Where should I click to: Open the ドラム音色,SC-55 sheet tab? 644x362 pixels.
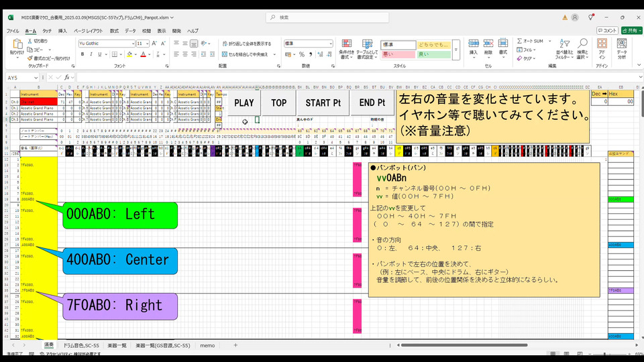(x=81, y=346)
